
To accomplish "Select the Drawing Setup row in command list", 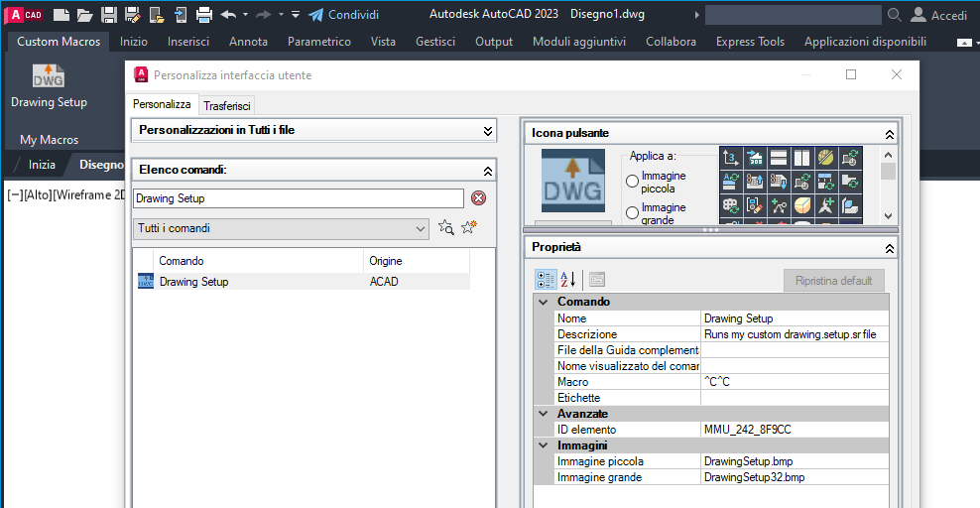I will point(302,282).
